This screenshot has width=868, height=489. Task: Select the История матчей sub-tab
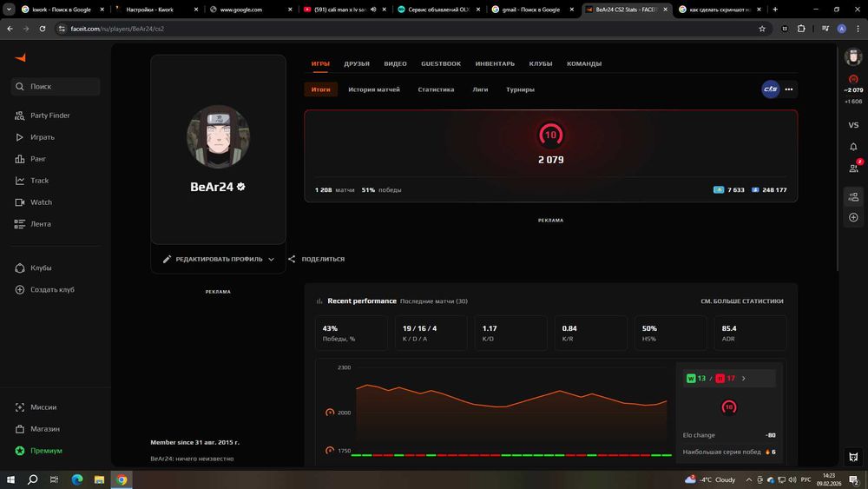[x=373, y=89]
